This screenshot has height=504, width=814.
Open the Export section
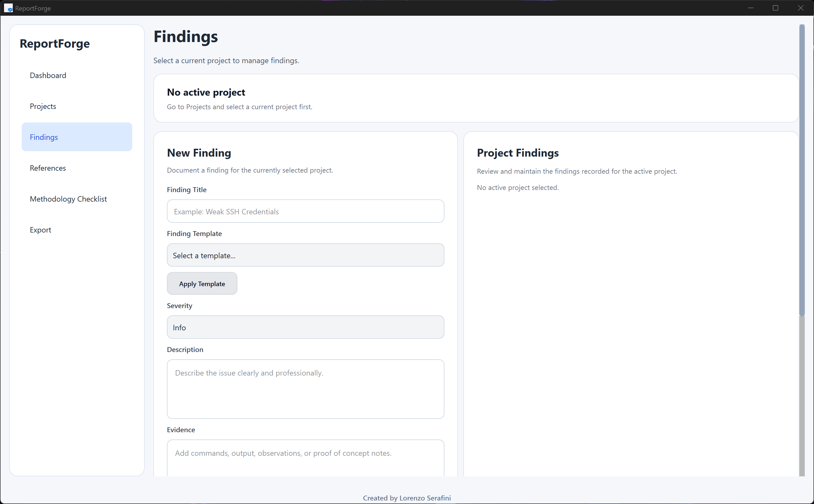[40, 230]
